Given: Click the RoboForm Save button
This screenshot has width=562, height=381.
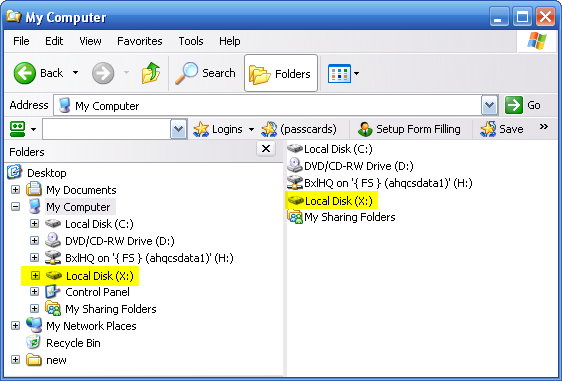Looking at the screenshot, I should click(502, 129).
